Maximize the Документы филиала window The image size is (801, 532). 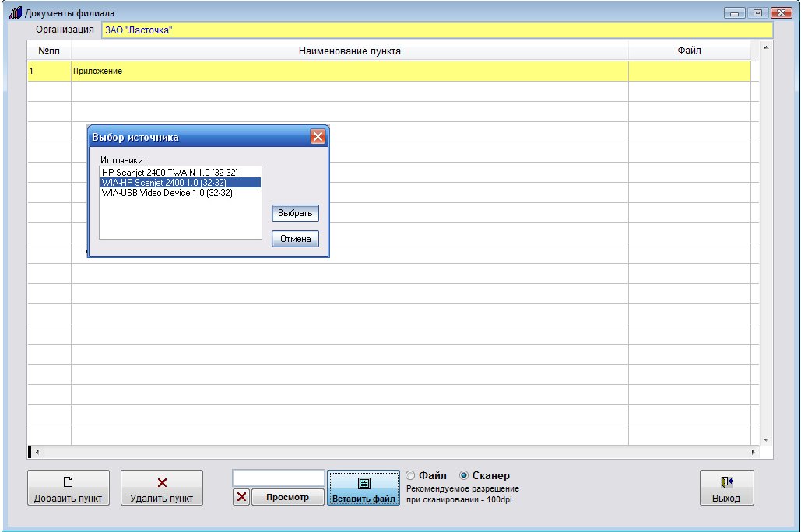tap(757, 13)
